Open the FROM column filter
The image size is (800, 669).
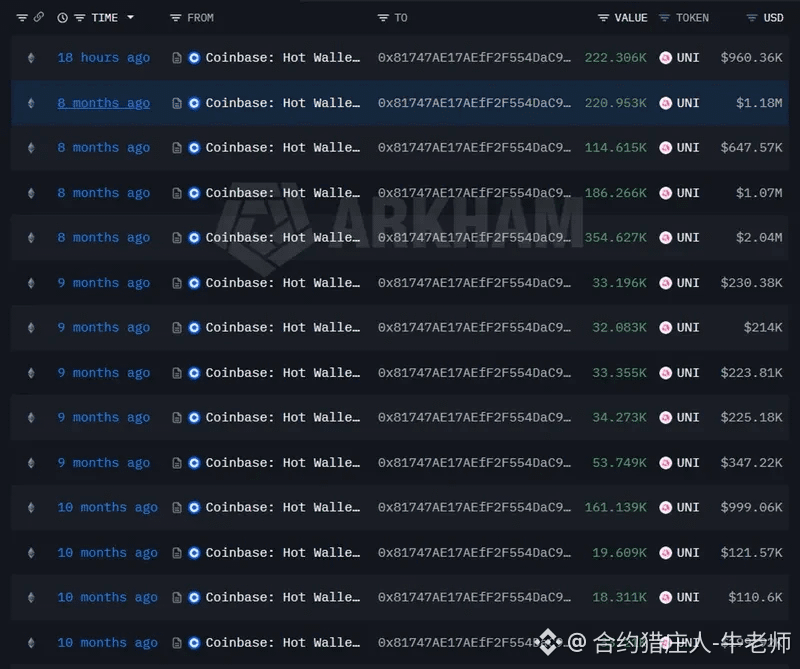(x=176, y=18)
